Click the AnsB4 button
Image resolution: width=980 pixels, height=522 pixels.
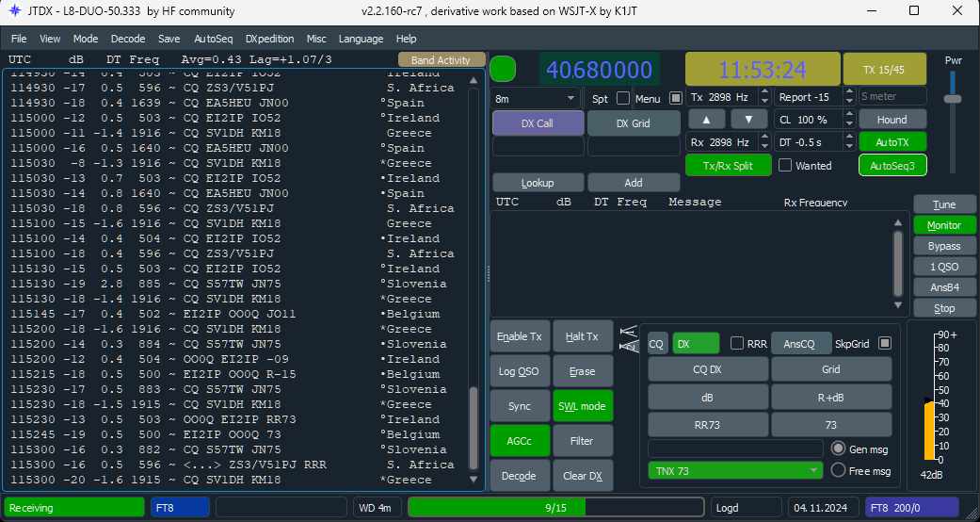coord(943,287)
